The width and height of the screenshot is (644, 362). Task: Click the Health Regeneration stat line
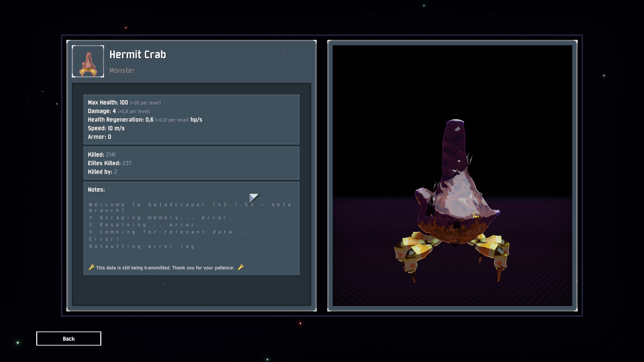(x=145, y=120)
